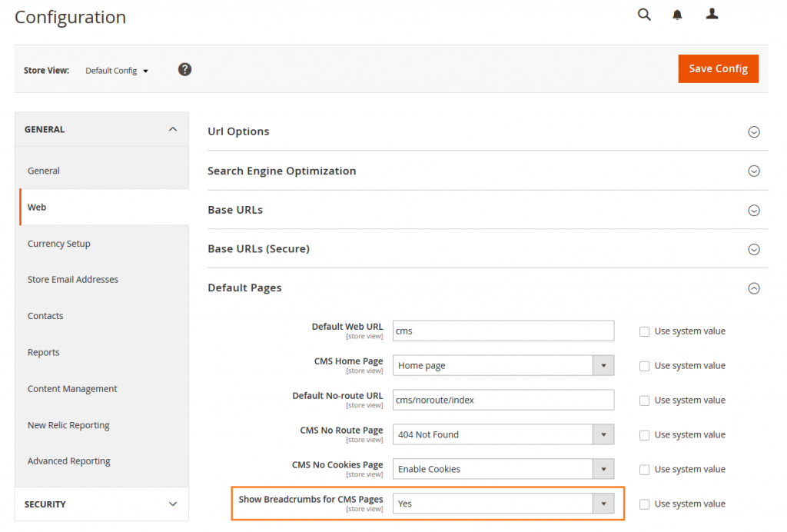
Task: Click the Show Breadcrumbs for CMS Pages label
Action: pos(310,500)
